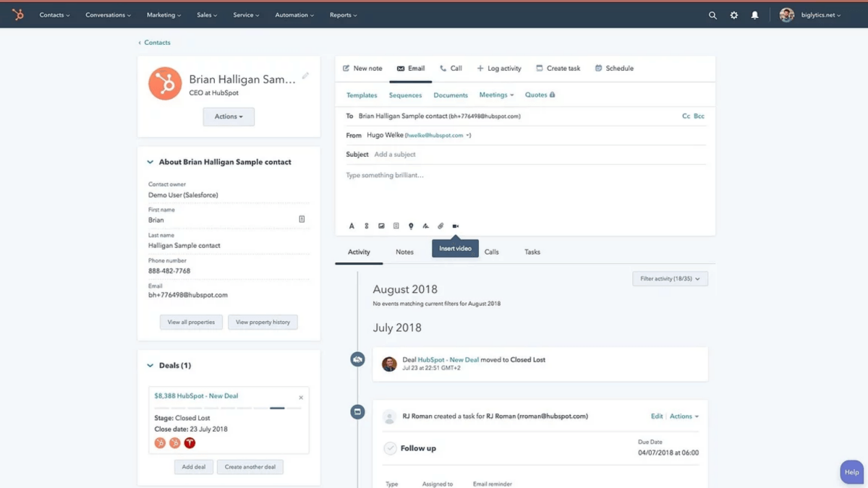Click the insert image icon

click(x=381, y=226)
